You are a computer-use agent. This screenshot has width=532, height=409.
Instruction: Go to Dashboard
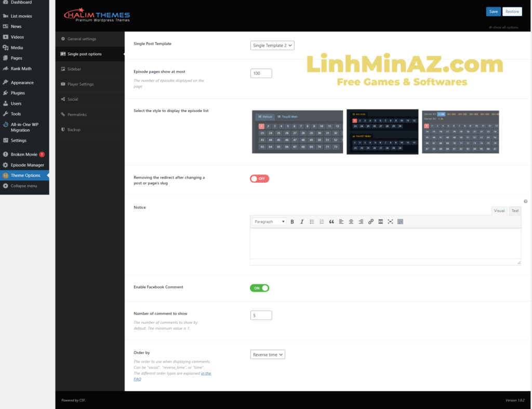[x=24, y=3]
